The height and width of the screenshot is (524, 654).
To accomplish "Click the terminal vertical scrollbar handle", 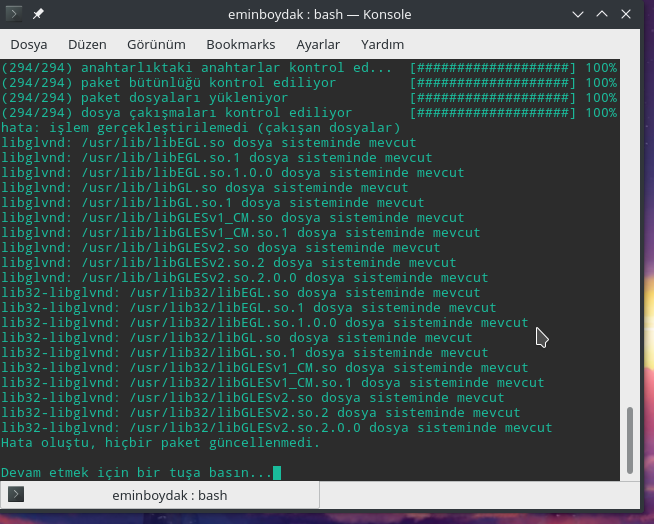I will pyautogui.click(x=630, y=440).
